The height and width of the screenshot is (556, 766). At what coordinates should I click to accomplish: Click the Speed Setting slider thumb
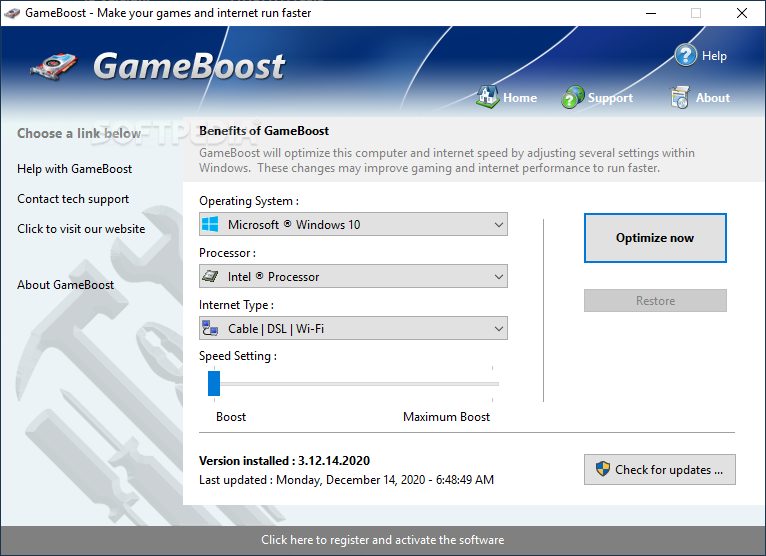(214, 384)
